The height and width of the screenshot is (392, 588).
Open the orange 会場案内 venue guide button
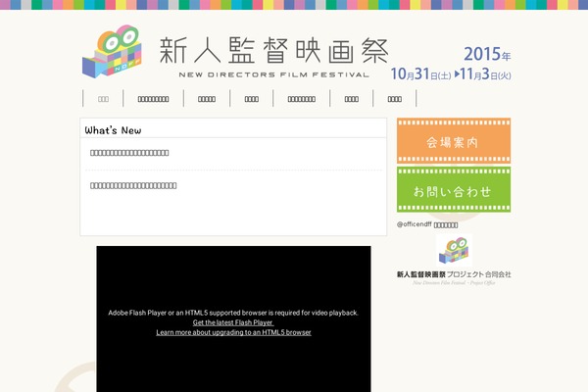click(454, 141)
